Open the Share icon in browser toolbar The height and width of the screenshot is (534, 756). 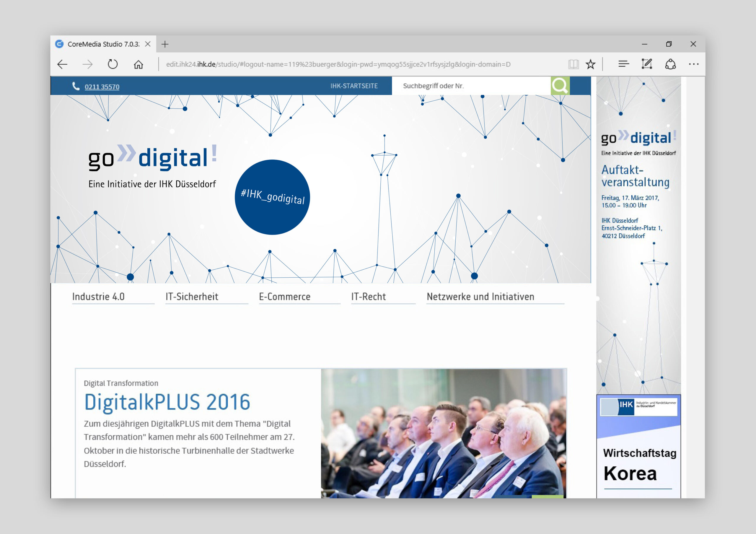tap(670, 64)
